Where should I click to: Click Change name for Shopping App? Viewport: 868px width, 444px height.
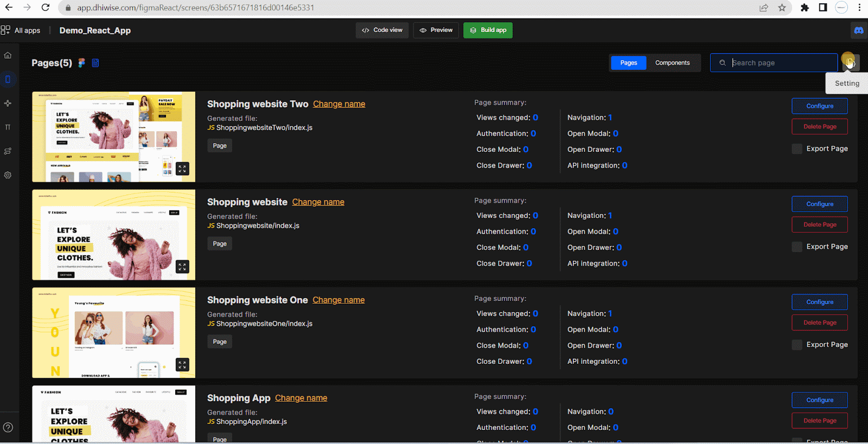301,398
